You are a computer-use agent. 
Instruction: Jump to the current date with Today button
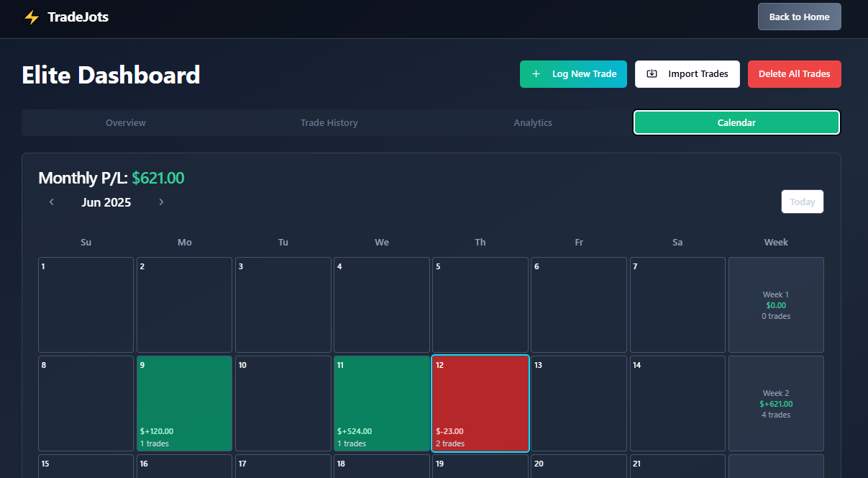point(803,202)
